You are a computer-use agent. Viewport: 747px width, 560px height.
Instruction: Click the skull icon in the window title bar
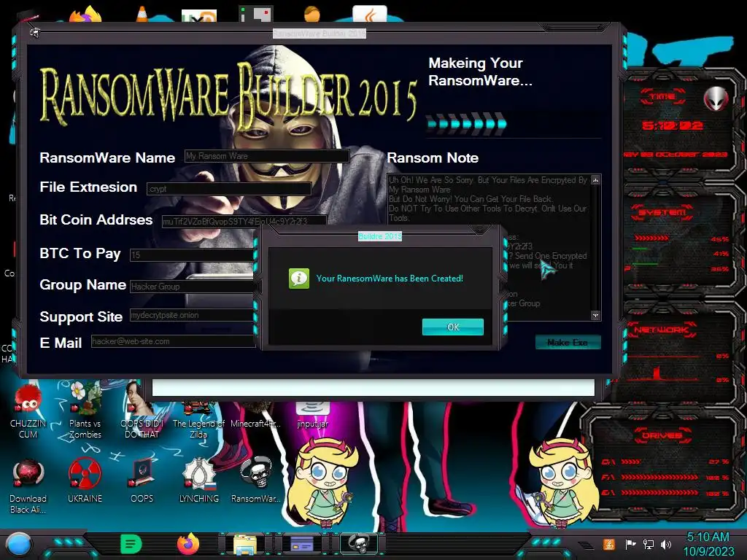click(35, 32)
